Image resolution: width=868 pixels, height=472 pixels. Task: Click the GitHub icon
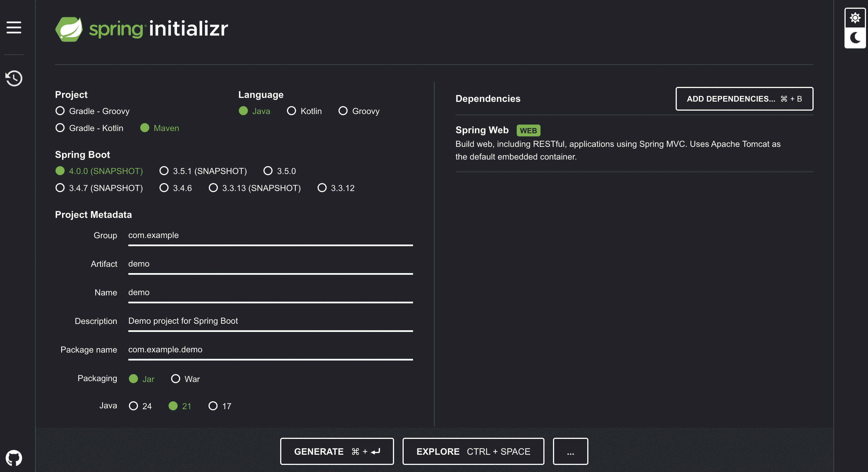click(x=14, y=458)
